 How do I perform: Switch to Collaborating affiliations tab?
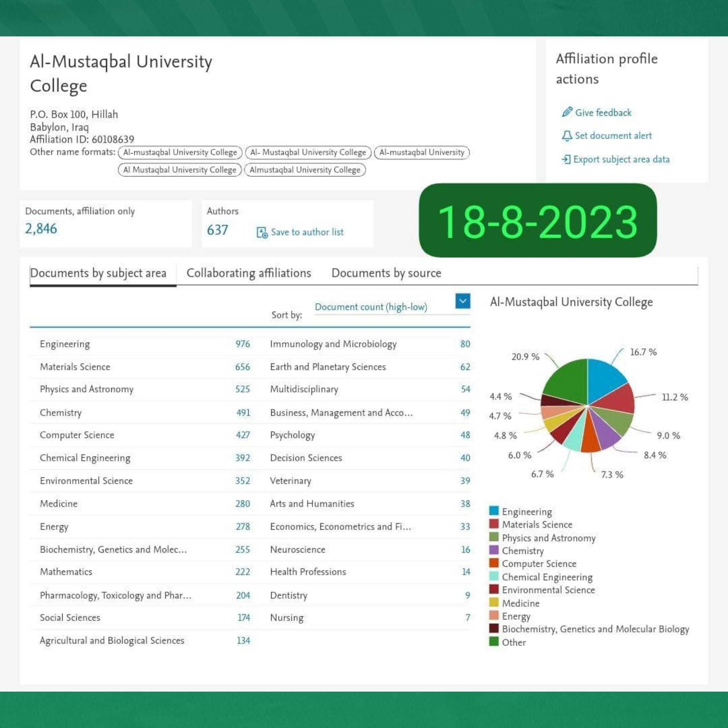[x=249, y=273]
